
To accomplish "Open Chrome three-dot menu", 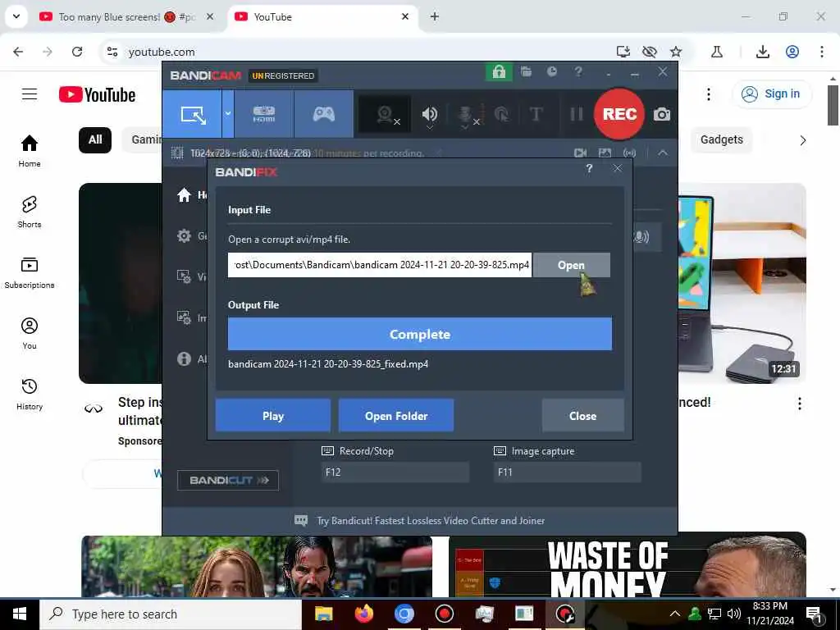I will pyautogui.click(x=822, y=52).
